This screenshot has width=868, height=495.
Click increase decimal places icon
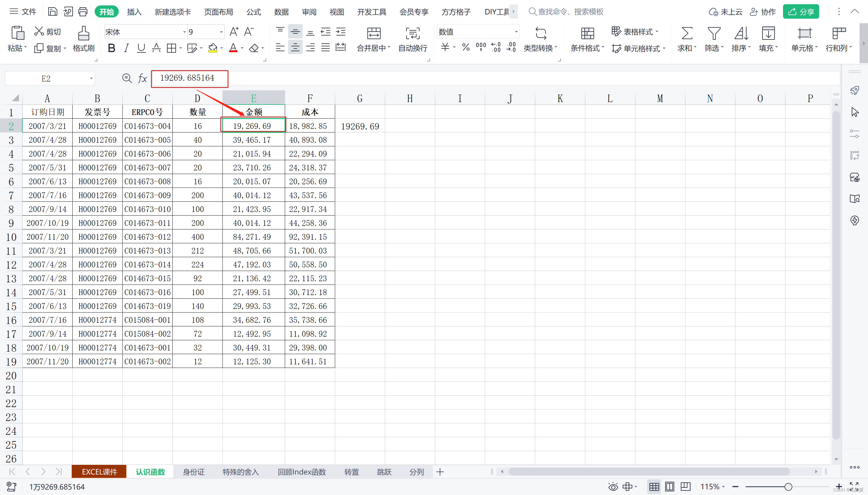(x=496, y=47)
